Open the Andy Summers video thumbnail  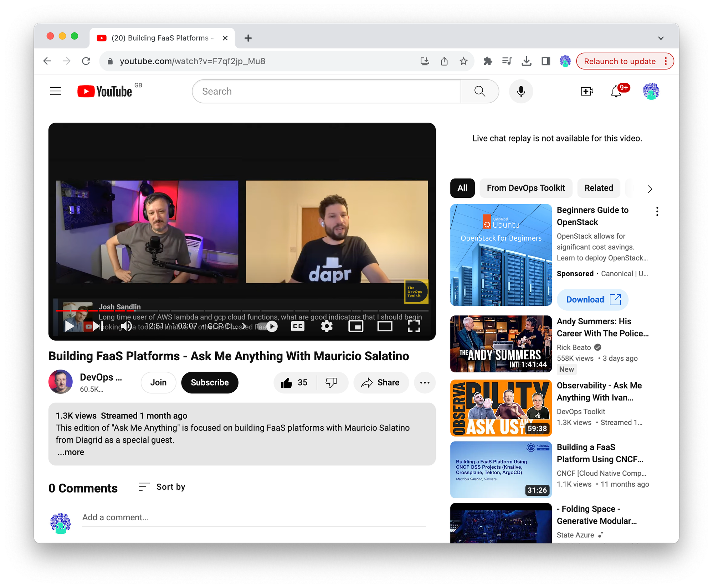[x=501, y=344]
